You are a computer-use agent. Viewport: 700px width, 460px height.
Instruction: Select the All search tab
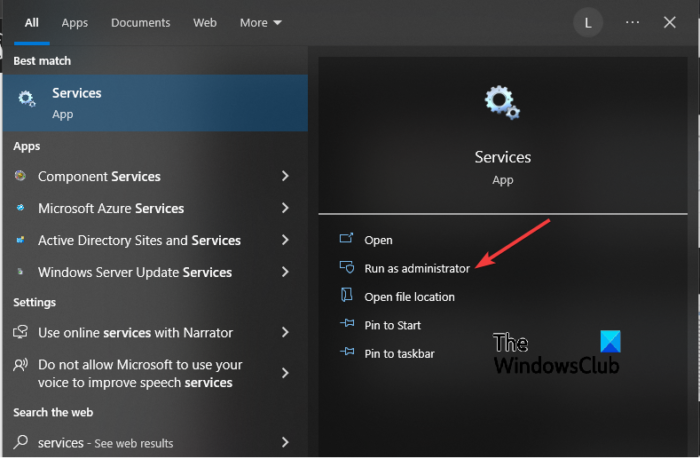click(x=31, y=22)
